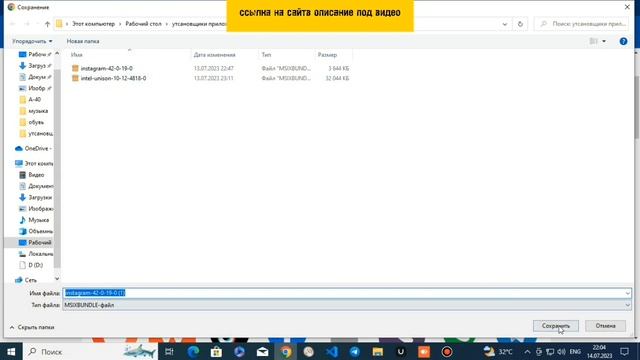Open the notification center icon
640x360 pixels.
pos(624,351)
